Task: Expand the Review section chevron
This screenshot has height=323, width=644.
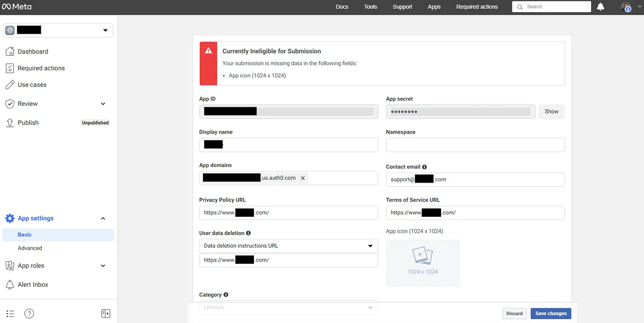Action: (x=103, y=104)
